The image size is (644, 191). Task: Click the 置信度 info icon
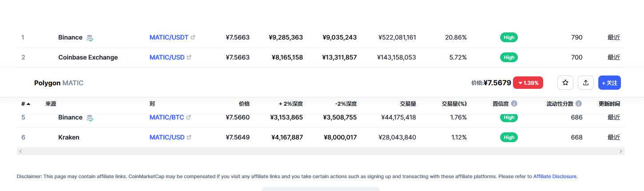[x=514, y=103]
